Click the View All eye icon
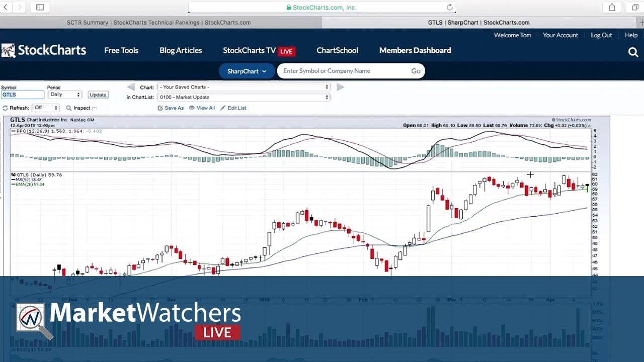 [x=192, y=108]
